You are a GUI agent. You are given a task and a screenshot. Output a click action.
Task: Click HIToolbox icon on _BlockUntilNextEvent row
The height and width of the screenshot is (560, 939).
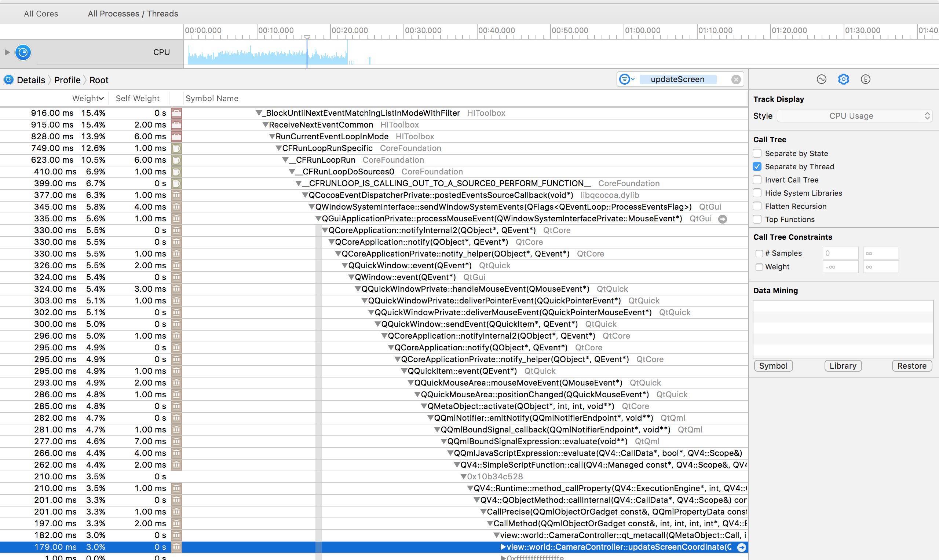click(176, 113)
